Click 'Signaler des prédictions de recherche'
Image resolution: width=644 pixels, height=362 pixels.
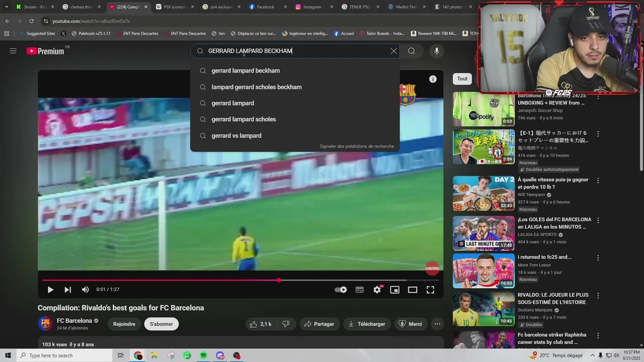point(357,146)
